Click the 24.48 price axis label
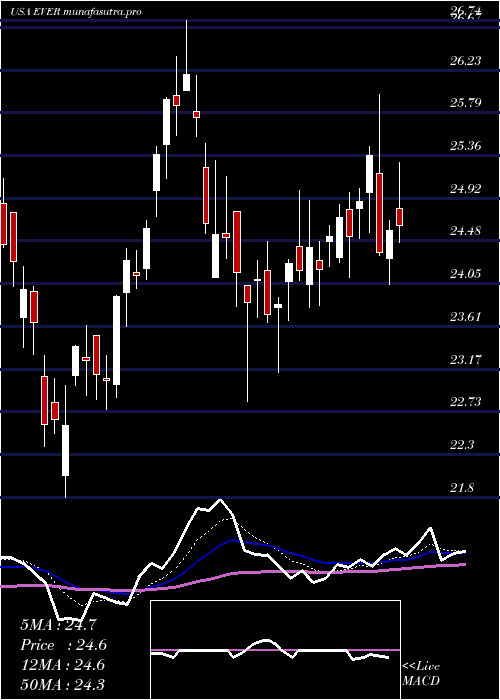 tap(466, 231)
